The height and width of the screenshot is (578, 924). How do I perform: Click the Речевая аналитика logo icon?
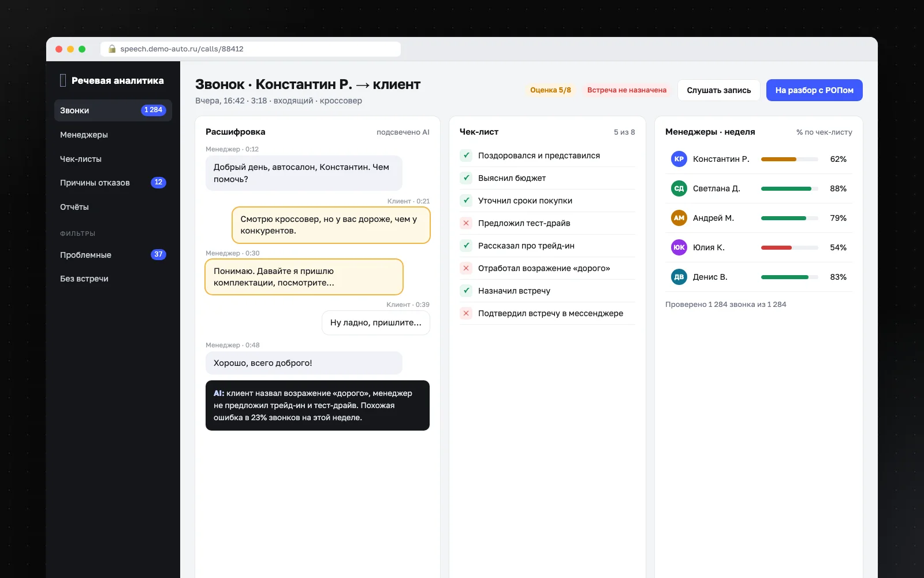[x=63, y=80]
